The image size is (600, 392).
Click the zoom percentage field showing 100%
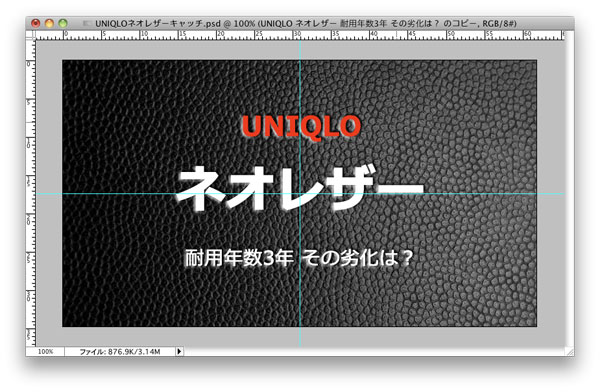click(x=45, y=351)
